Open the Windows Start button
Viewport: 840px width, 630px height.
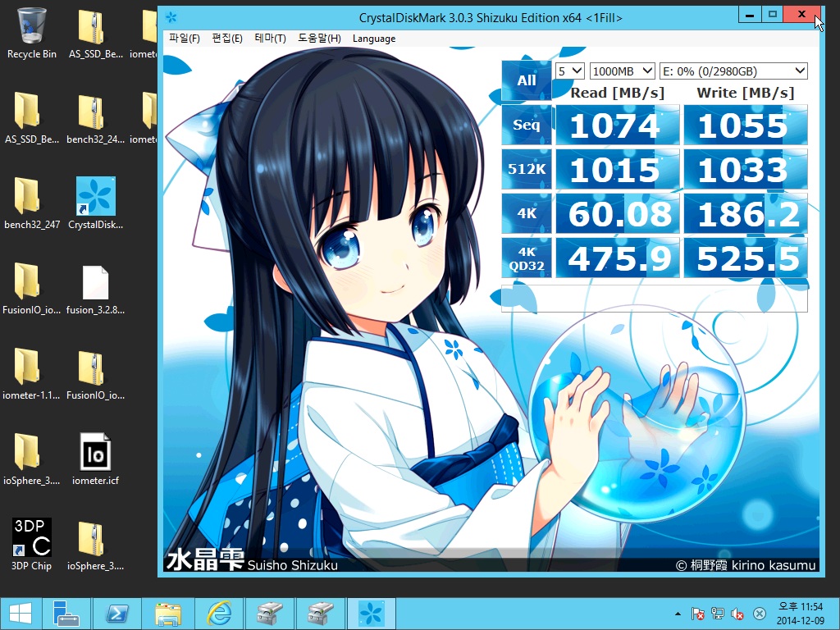(21, 614)
